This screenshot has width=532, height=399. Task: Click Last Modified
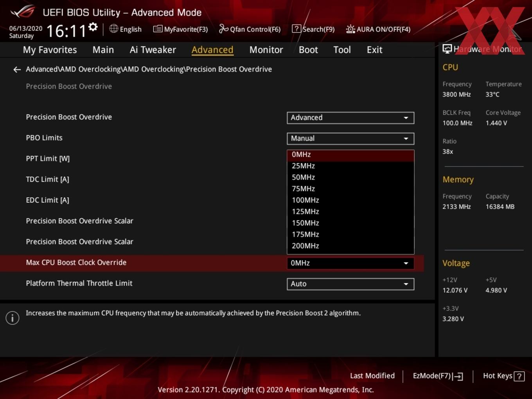372,376
